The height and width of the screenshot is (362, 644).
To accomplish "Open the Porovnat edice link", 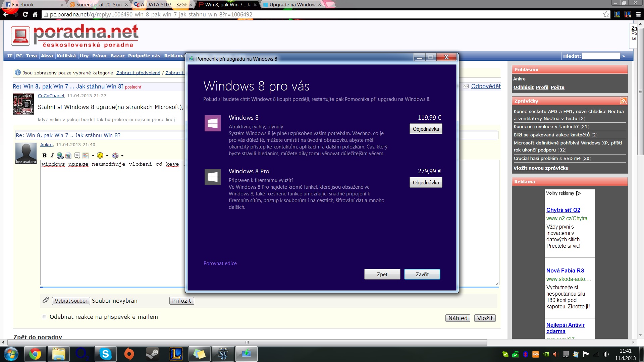I will click(x=220, y=263).
